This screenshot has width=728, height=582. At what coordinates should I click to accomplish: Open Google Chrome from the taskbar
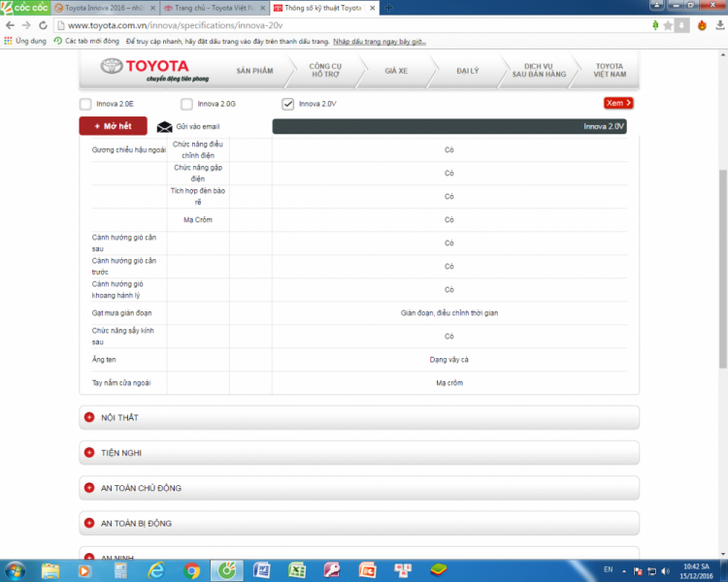(x=191, y=570)
